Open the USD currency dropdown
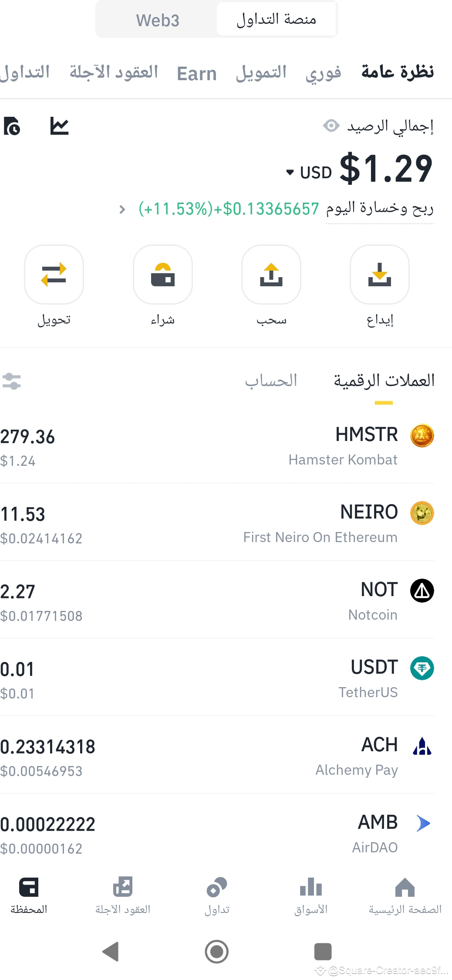This screenshot has height=980, width=452. (309, 173)
